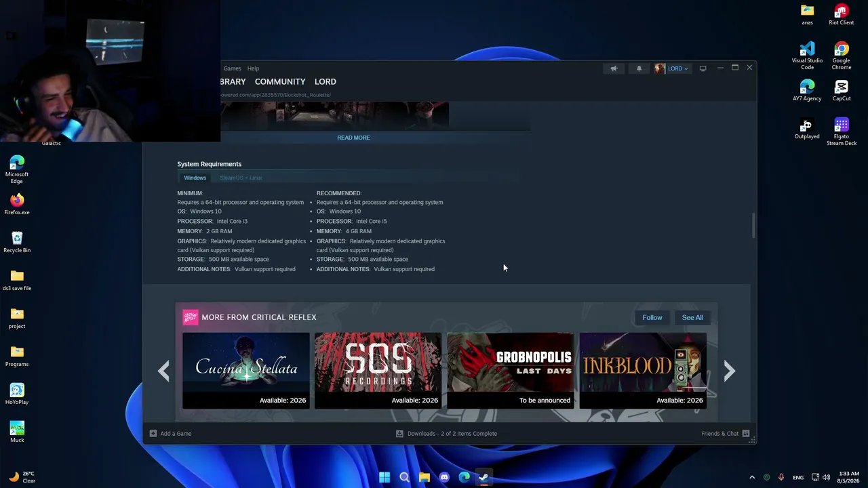Enter Steam Big Picture mode icon

pyautogui.click(x=703, y=68)
